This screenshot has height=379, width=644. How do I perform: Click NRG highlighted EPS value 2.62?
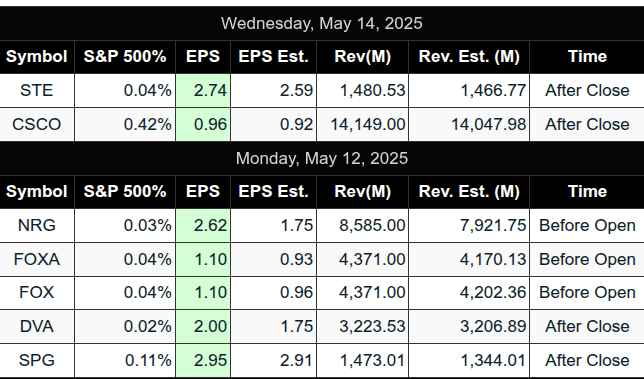pos(203,225)
